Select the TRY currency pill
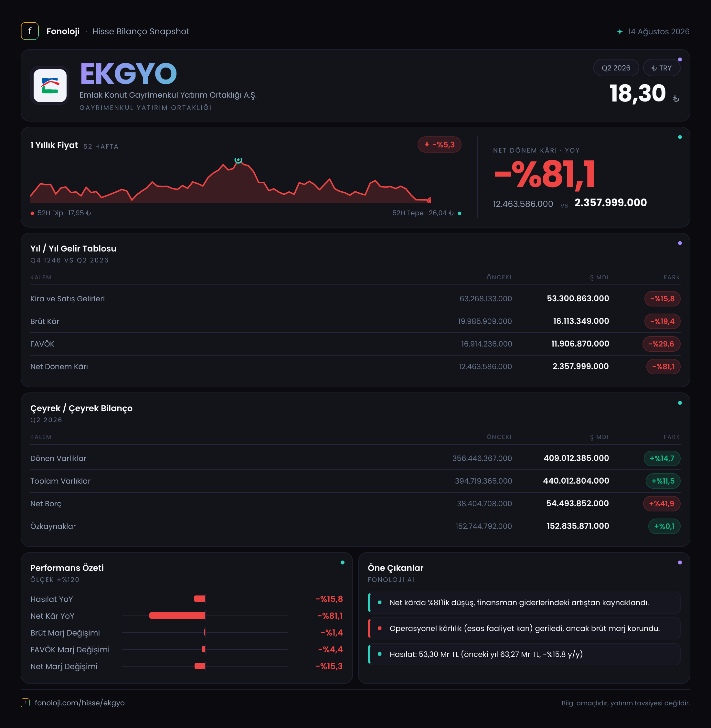 tap(661, 68)
